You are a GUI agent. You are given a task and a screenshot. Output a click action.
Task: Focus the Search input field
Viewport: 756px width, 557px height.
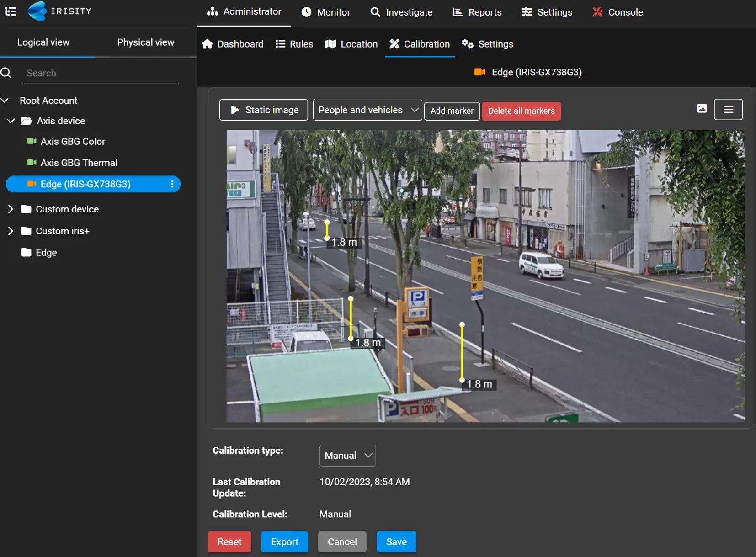click(101, 73)
